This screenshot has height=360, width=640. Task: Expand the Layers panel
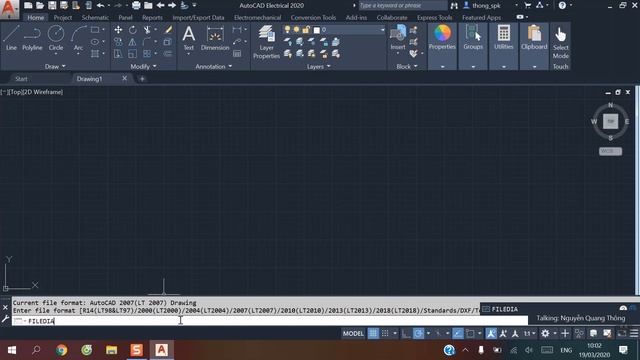click(x=318, y=66)
